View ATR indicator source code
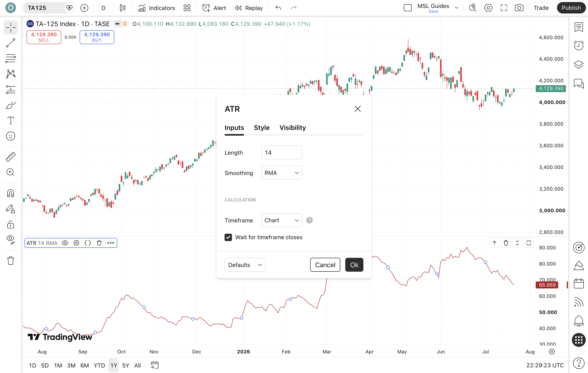The width and height of the screenshot is (588, 373). [88, 243]
